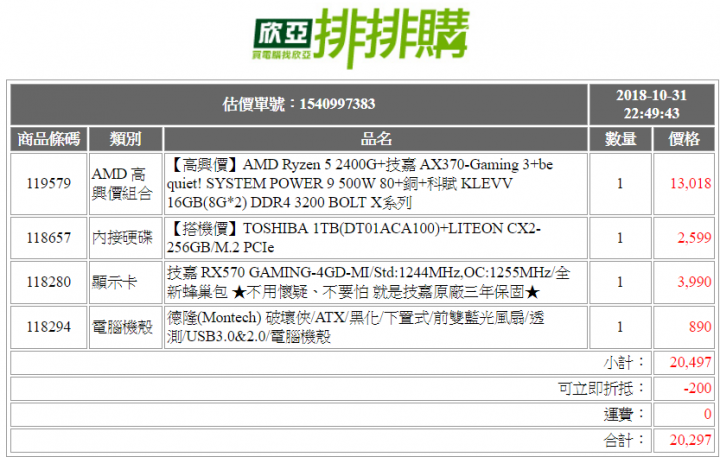Click quantity 1 in the 118280 row
The image size is (720, 457).
620,282
